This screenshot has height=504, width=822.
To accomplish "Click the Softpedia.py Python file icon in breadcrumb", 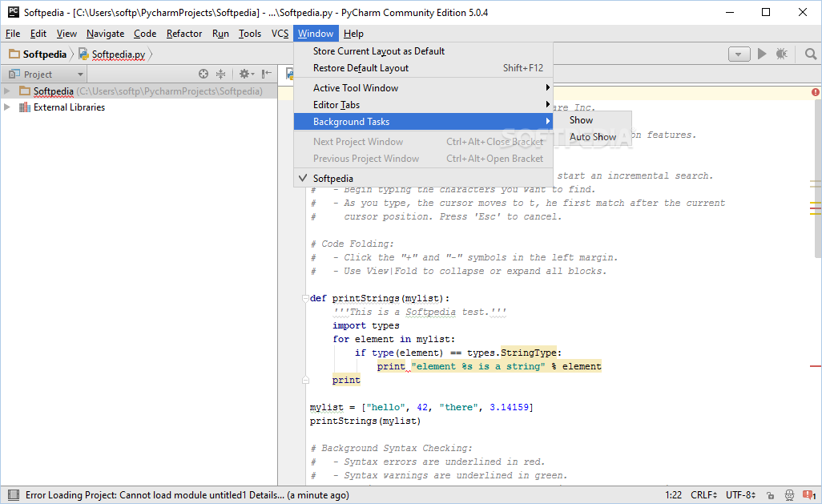I will pos(83,54).
